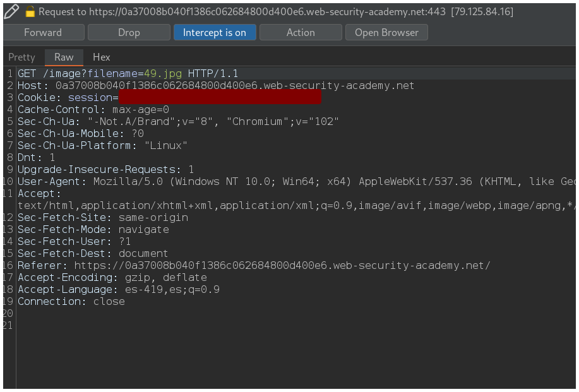The image size is (579, 392).
Task: Click the Sec-Fetch-Mode navigate line
Action: coord(93,230)
